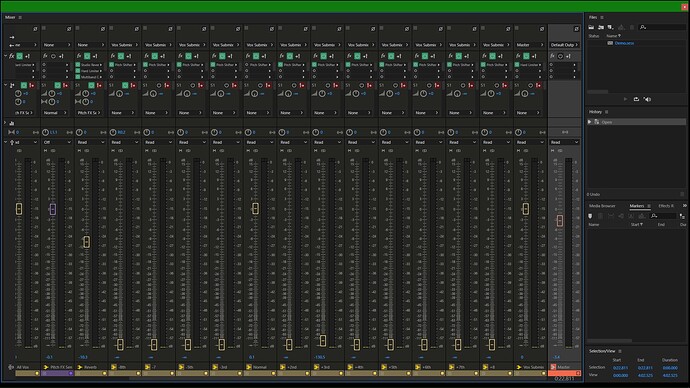Click the search icon in the Files panel
This screenshot has height=388, width=690.
[643, 27]
